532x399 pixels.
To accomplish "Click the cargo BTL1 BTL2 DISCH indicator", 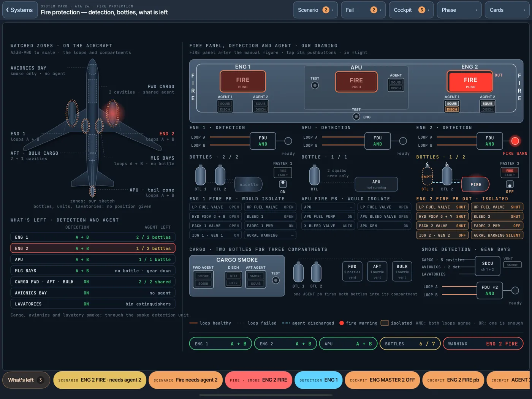I will tap(233, 279).
